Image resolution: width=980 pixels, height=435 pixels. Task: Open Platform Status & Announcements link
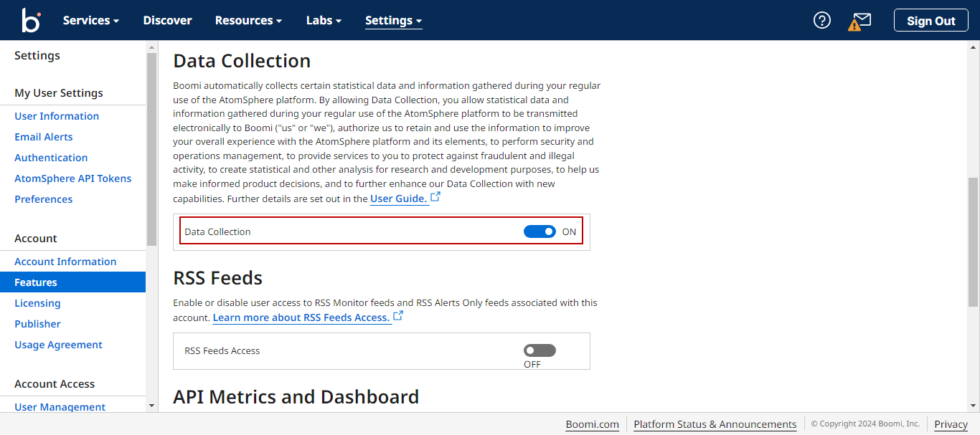tap(715, 424)
